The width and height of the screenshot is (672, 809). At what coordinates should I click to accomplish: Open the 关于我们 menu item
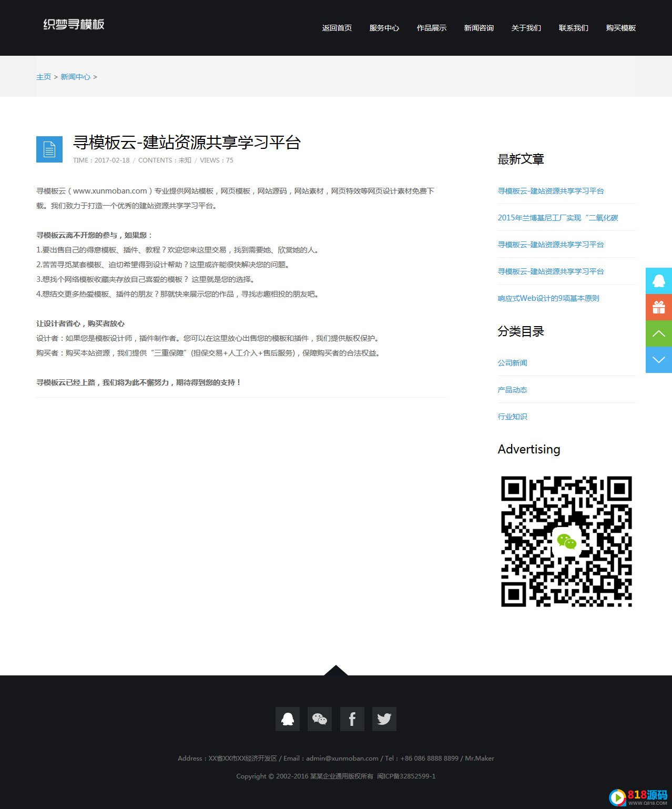pyautogui.click(x=526, y=28)
